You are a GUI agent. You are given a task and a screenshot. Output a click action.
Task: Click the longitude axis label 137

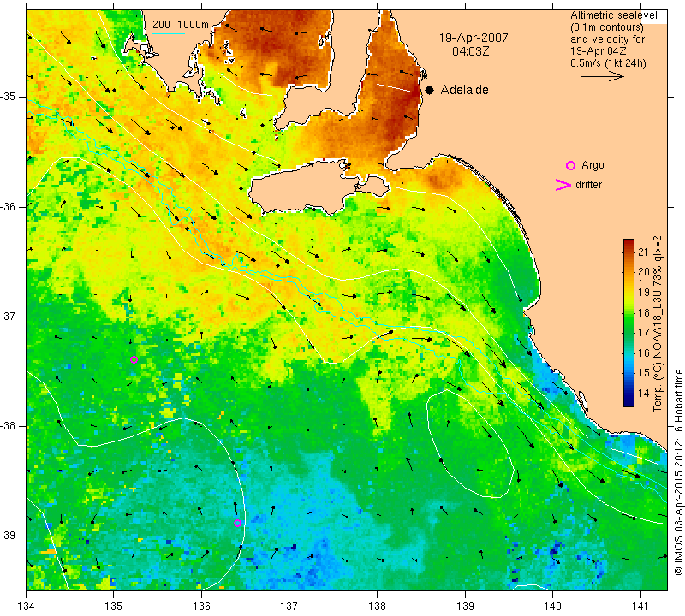coord(289,606)
